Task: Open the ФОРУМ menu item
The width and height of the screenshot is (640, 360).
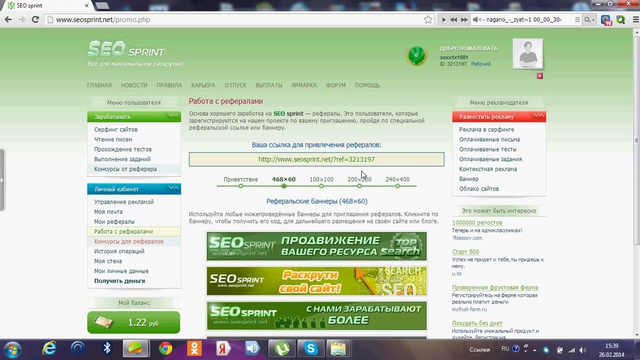Action: [x=336, y=85]
